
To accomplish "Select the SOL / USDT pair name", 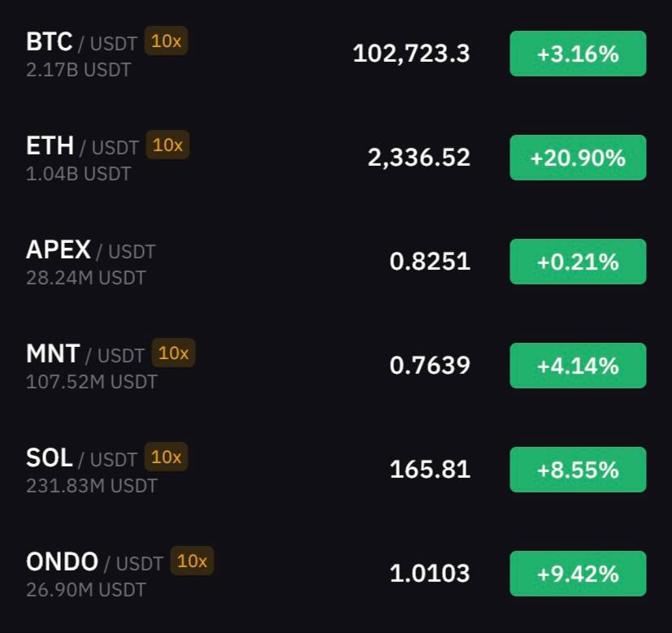I will 82,457.
